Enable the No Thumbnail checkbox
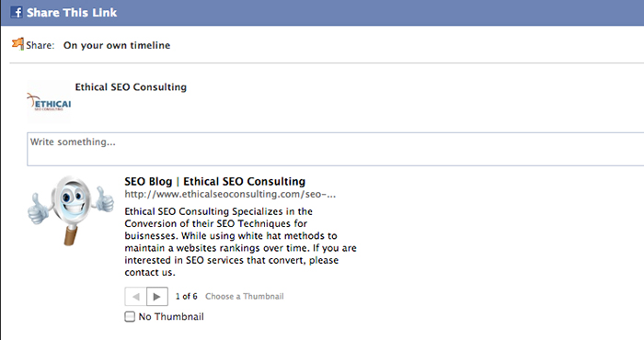Viewport: 644px width, 340px height. 130,317
